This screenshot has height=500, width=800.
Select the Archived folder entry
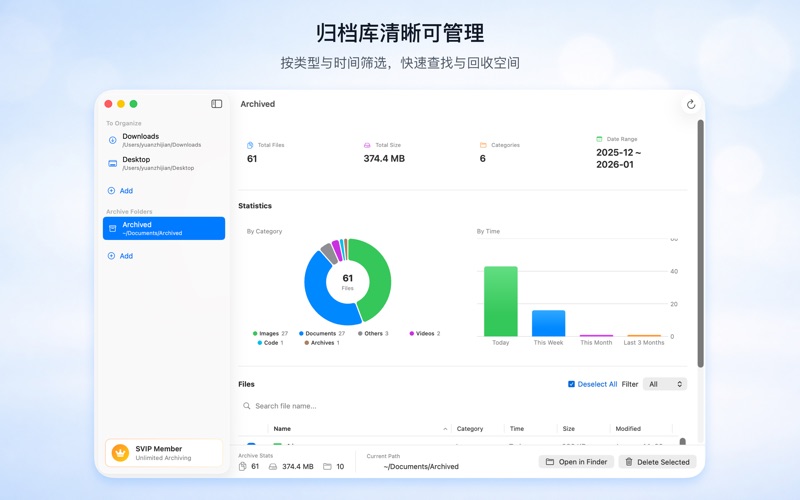click(x=164, y=228)
